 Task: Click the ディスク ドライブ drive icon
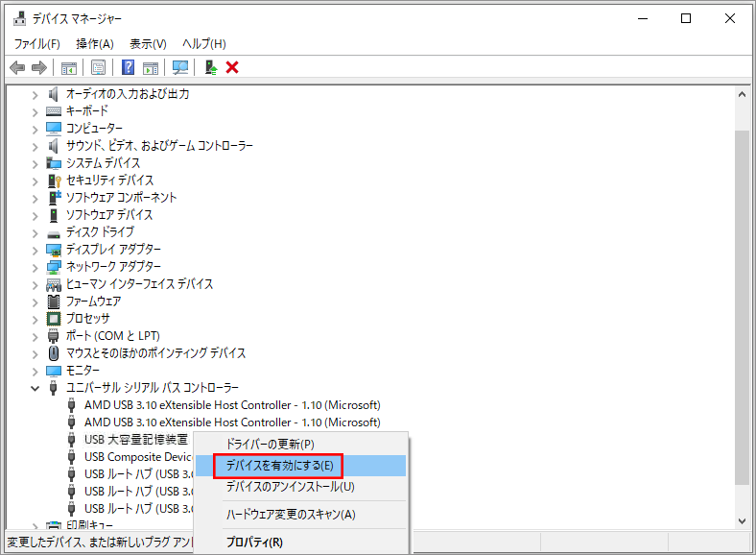click(54, 234)
